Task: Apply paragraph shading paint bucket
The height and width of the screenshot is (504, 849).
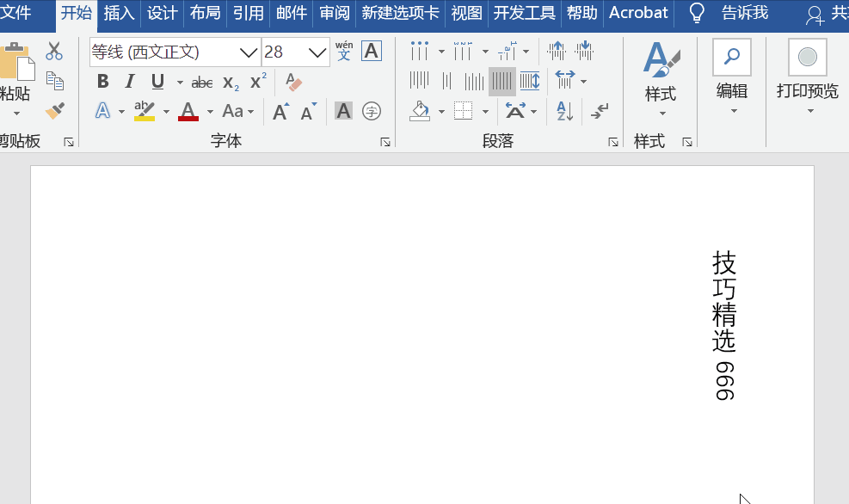Action: [420, 111]
